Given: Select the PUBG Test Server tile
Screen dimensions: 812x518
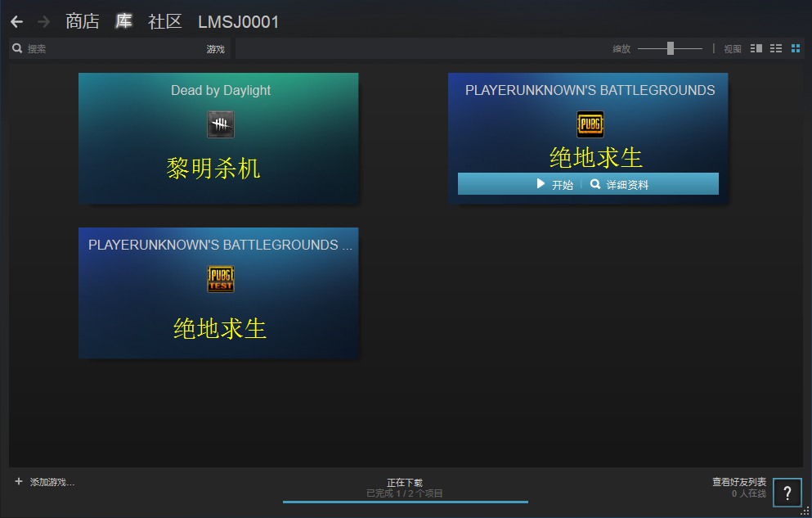Looking at the screenshot, I should point(218,293).
